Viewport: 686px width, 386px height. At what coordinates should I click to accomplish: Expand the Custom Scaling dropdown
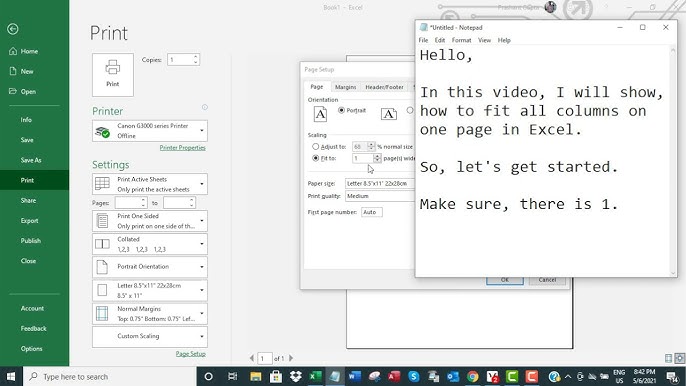pos(150,336)
